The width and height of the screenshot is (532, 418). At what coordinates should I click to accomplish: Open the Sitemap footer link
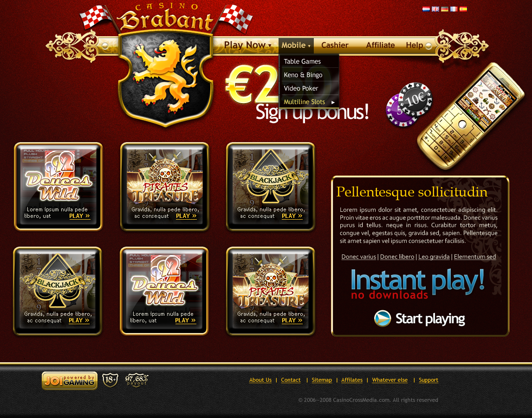click(322, 380)
